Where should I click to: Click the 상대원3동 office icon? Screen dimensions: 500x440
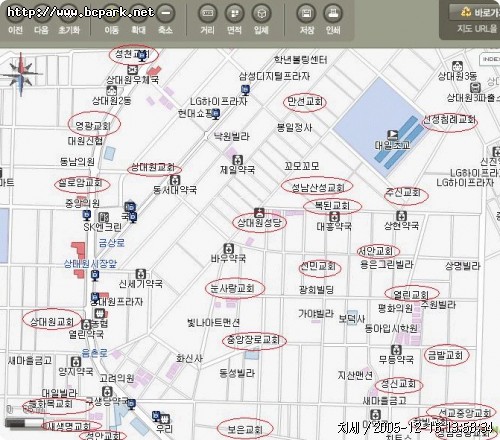pyautogui.click(x=457, y=66)
